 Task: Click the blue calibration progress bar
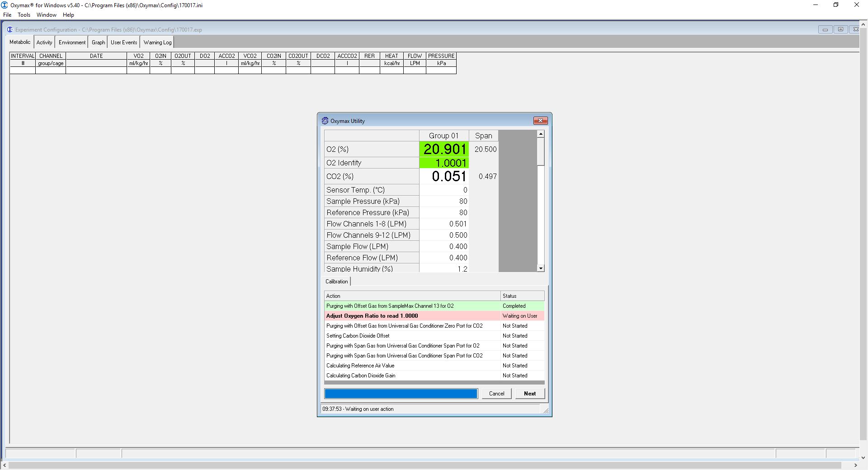(x=401, y=394)
